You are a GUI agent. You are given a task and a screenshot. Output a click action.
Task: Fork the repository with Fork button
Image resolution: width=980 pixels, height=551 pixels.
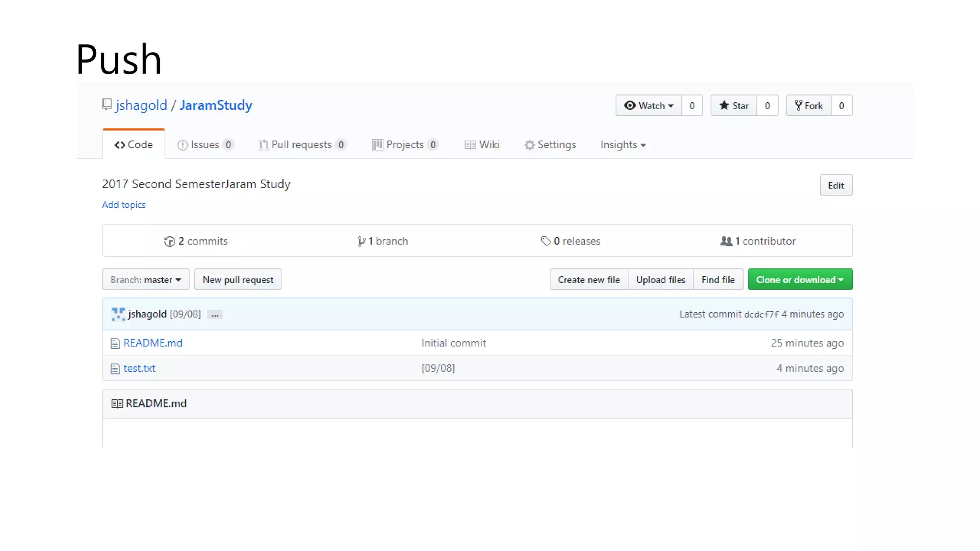pyautogui.click(x=809, y=106)
